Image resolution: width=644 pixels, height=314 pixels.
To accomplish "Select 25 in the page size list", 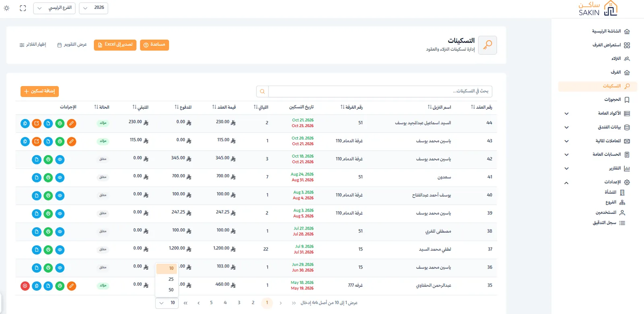I will [x=167, y=279].
